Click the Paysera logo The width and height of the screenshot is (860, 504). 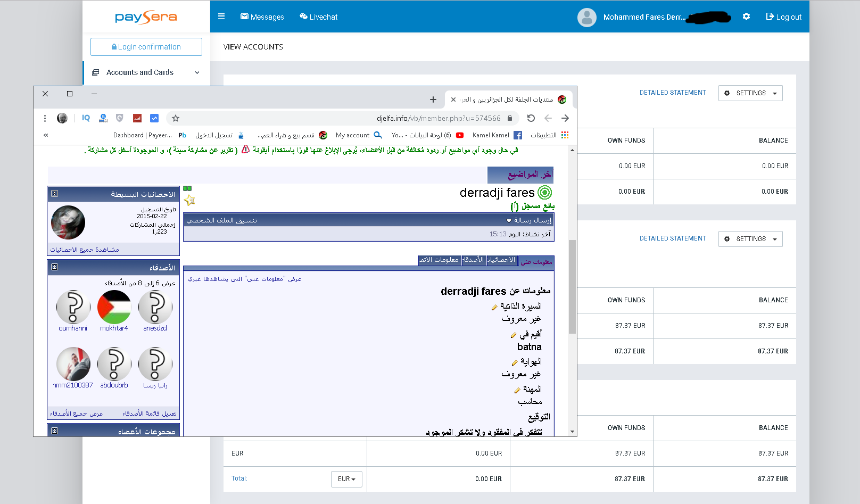click(x=146, y=17)
